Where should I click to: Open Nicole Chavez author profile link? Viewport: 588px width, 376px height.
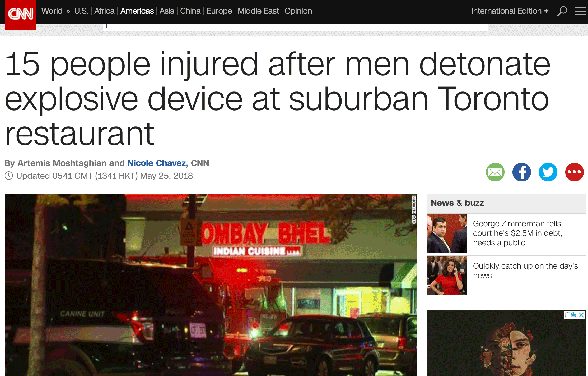(157, 163)
